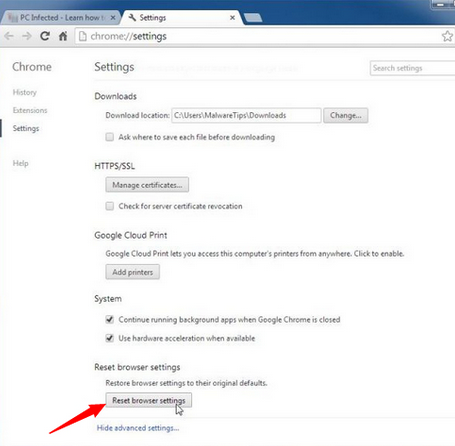
Task: Click the 'Restore browser settings to their original defaults' text
Action: coord(186,383)
